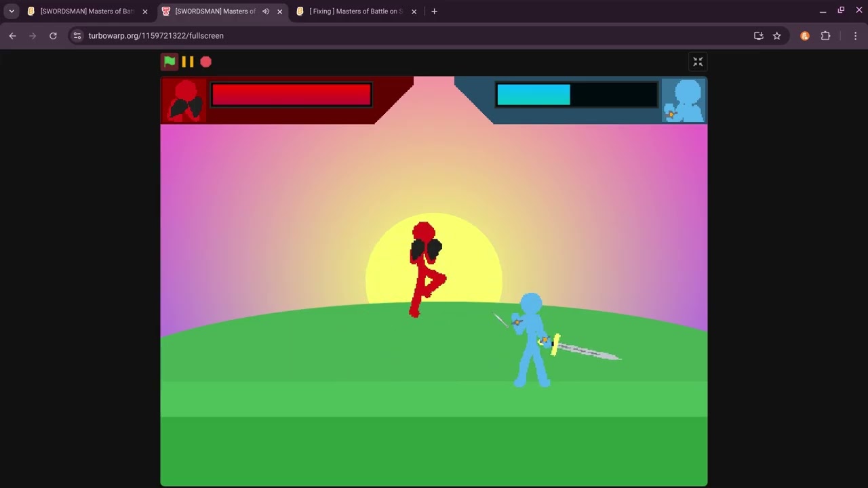
Task: Close the first SWORDSMAN tab
Action: point(145,12)
